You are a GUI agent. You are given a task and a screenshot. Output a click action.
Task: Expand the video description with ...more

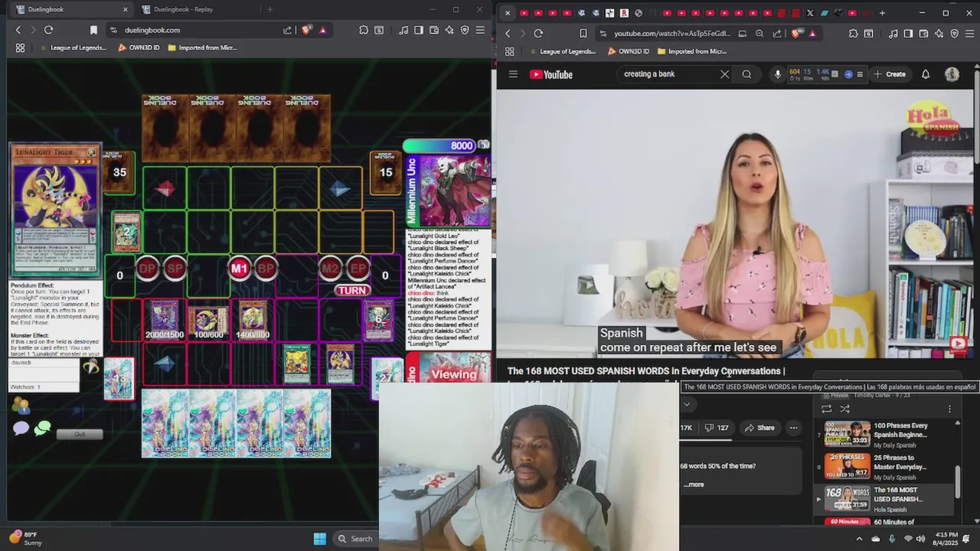click(x=694, y=484)
